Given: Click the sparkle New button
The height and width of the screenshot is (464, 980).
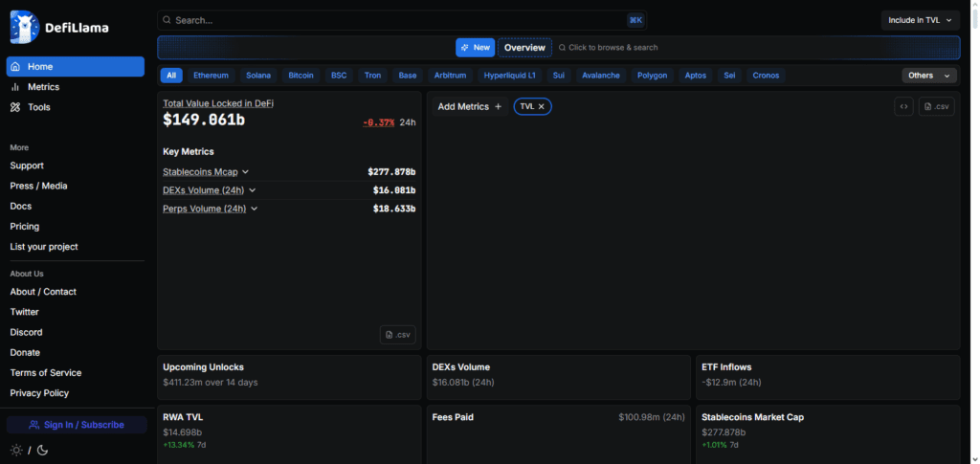Looking at the screenshot, I should point(475,47).
